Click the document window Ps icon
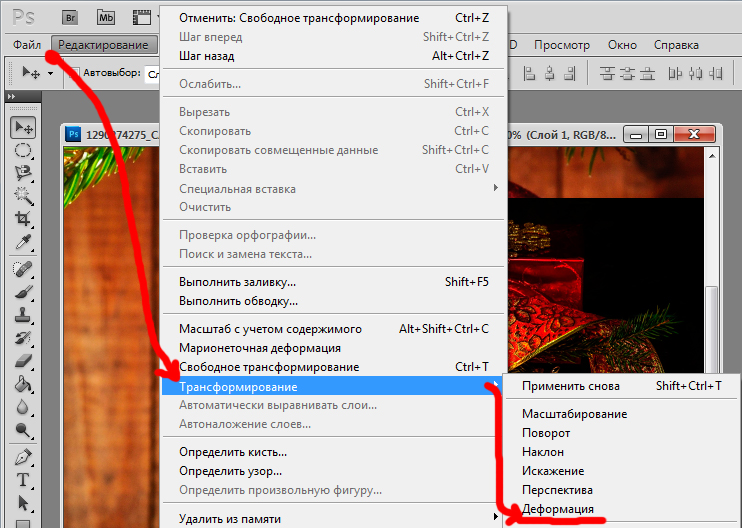The height and width of the screenshot is (528, 742). pos(73,134)
